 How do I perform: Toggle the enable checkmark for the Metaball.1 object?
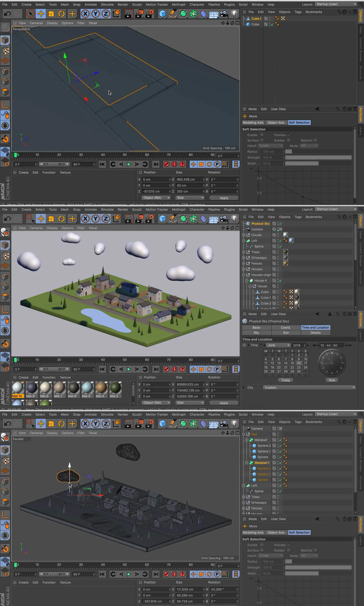tap(281, 463)
